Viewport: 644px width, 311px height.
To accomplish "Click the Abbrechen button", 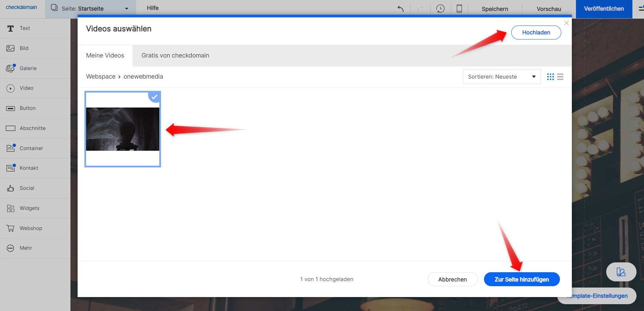I will pyautogui.click(x=452, y=279).
